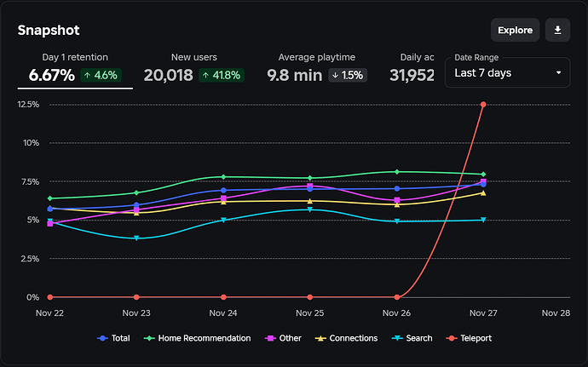Click the 20,018 new users value
This screenshot has height=367, width=588.
(x=169, y=75)
